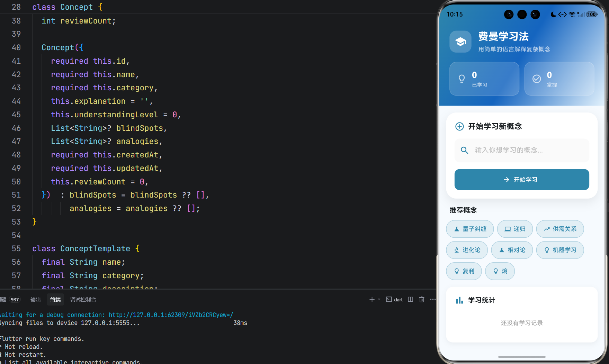The image size is (609, 364).
Task: Click the 'final String category;' line
Action: [92, 276]
